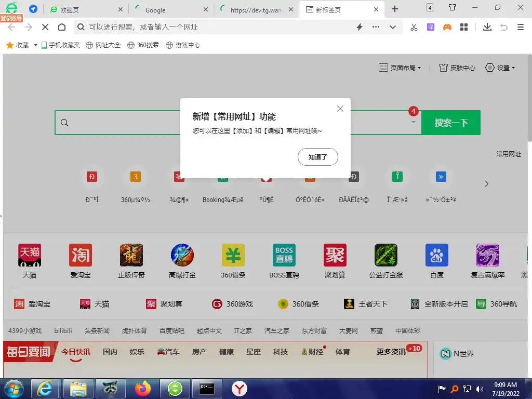Open the 高爆打金 game tile

pyautogui.click(x=182, y=255)
